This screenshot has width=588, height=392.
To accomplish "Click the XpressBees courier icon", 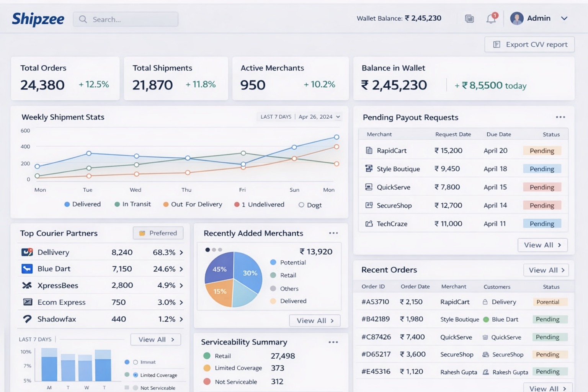I will click(x=27, y=285).
